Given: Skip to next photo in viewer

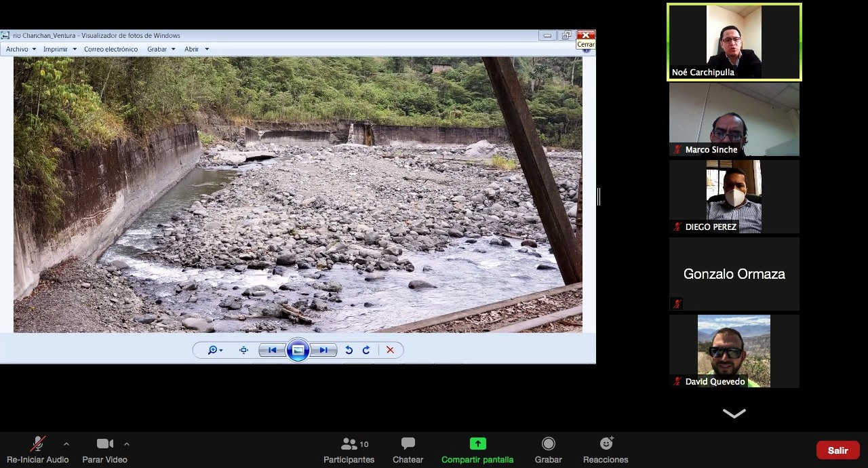Looking at the screenshot, I should pyautogui.click(x=323, y=350).
